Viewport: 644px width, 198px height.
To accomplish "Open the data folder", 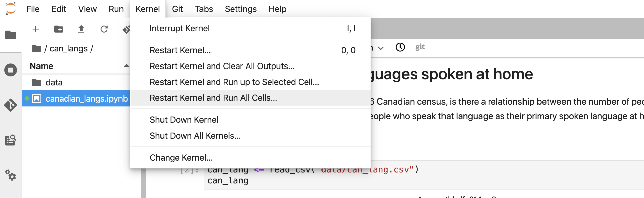I will pyautogui.click(x=54, y=82).
